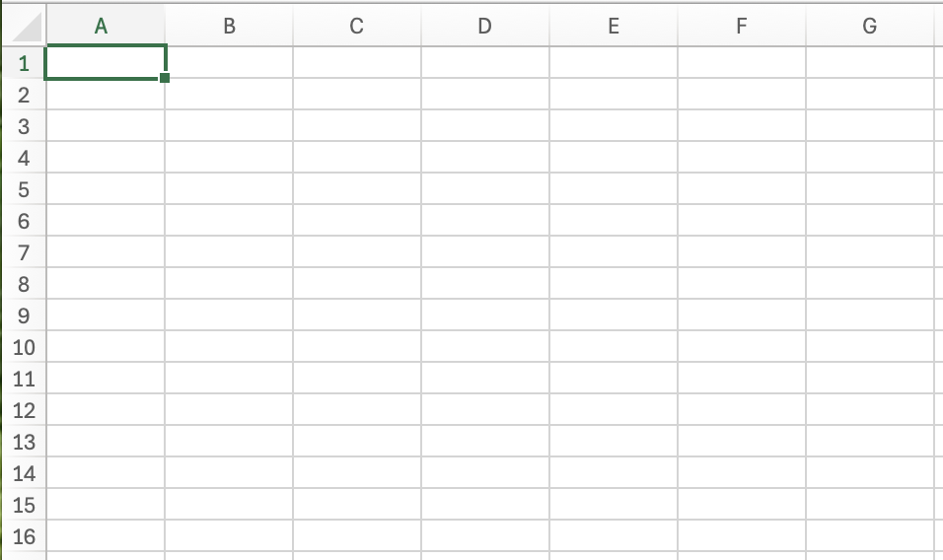Screen dimensions: 943x560
Task: Select the entire column B
Action: point(229,27)
